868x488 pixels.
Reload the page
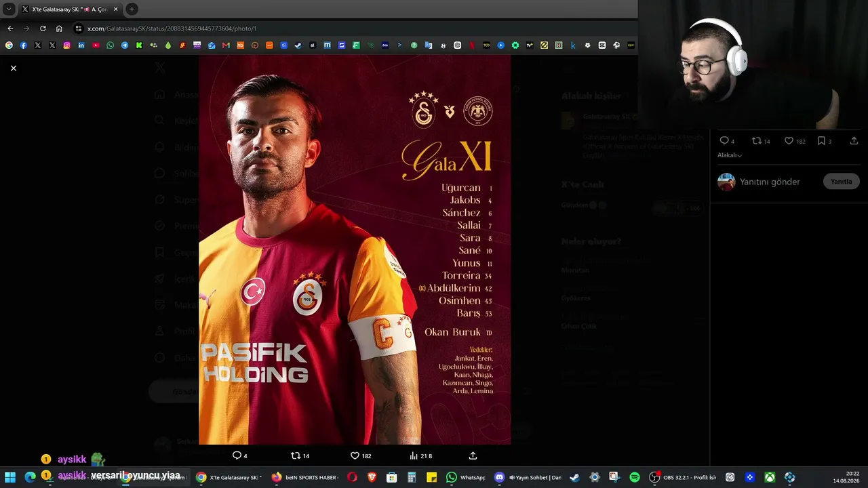[43, 28]
